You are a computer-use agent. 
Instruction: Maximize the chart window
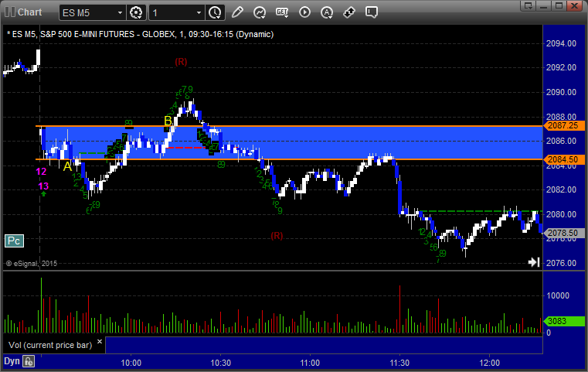pyautogui.click(x=559, y=5)
